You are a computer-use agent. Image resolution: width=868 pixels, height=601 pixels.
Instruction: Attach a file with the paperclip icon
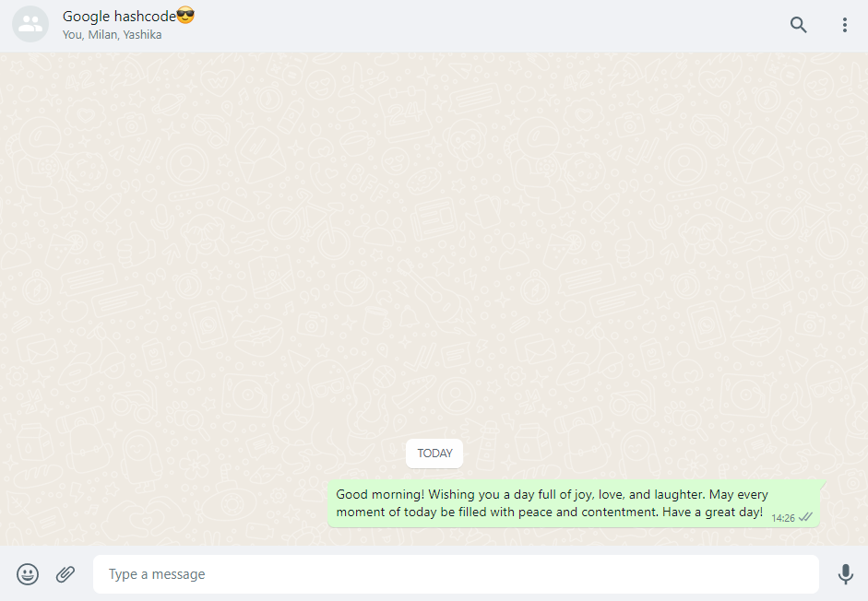coord(65,574)
